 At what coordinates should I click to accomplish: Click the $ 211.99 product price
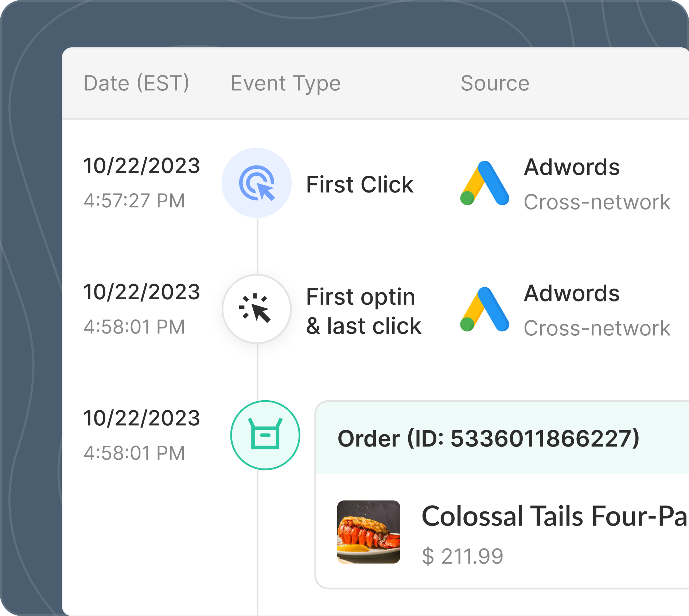pos(462,556)
